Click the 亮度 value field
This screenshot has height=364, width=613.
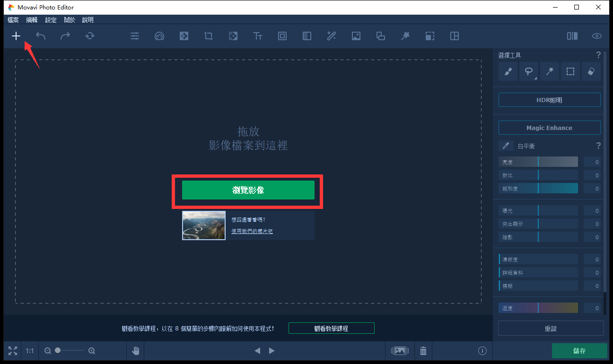click(x=592, y=162)
